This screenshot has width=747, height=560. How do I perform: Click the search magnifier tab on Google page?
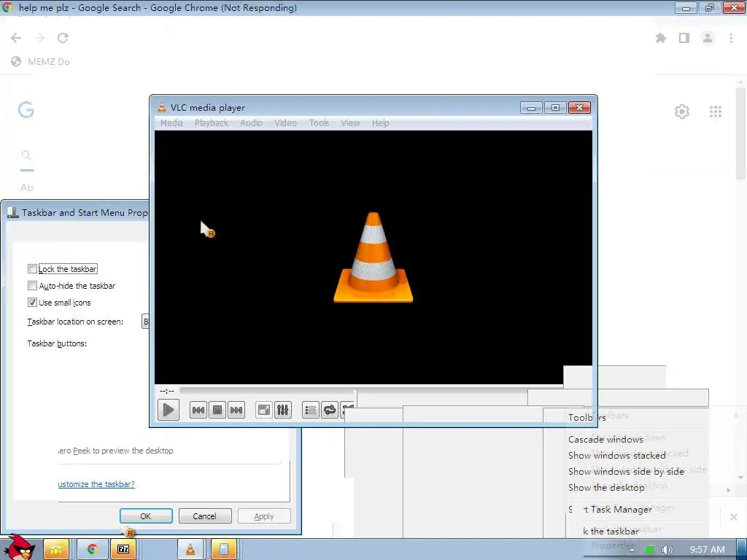click(x=27, y=155)
